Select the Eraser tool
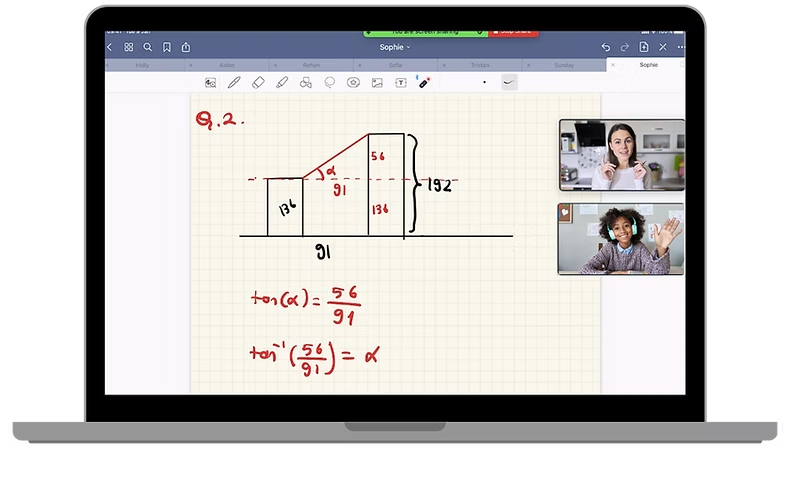 click(x=258, y=83)
